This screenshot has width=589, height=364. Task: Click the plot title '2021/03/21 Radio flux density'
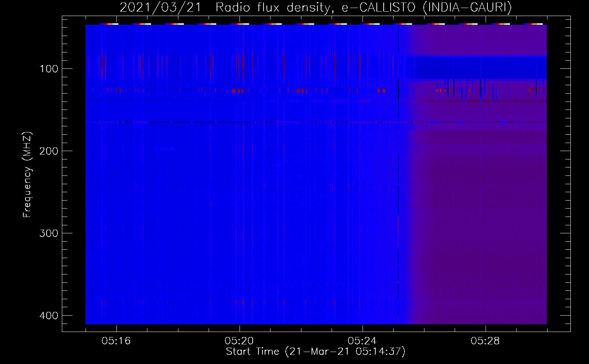pos(316,8)
